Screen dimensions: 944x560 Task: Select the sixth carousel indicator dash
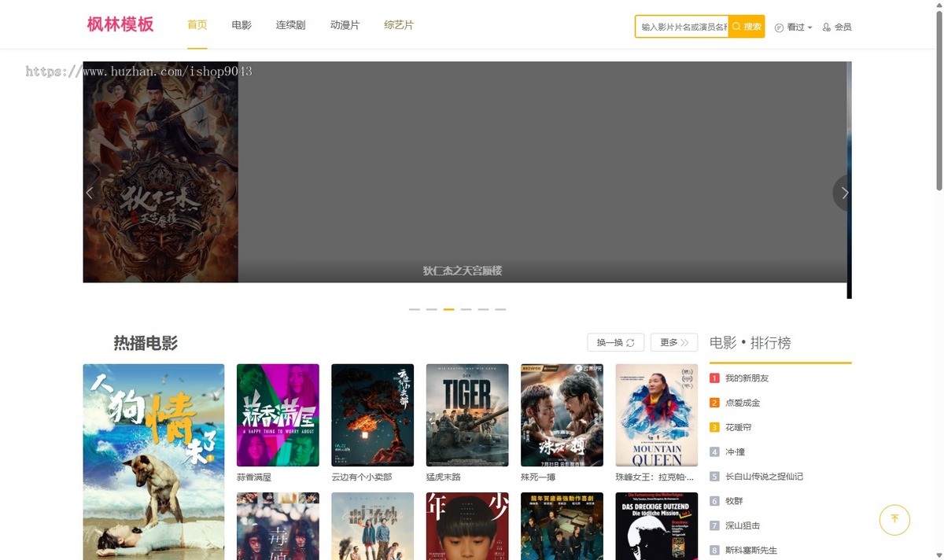pyautogui.click(x=500, y=309)
